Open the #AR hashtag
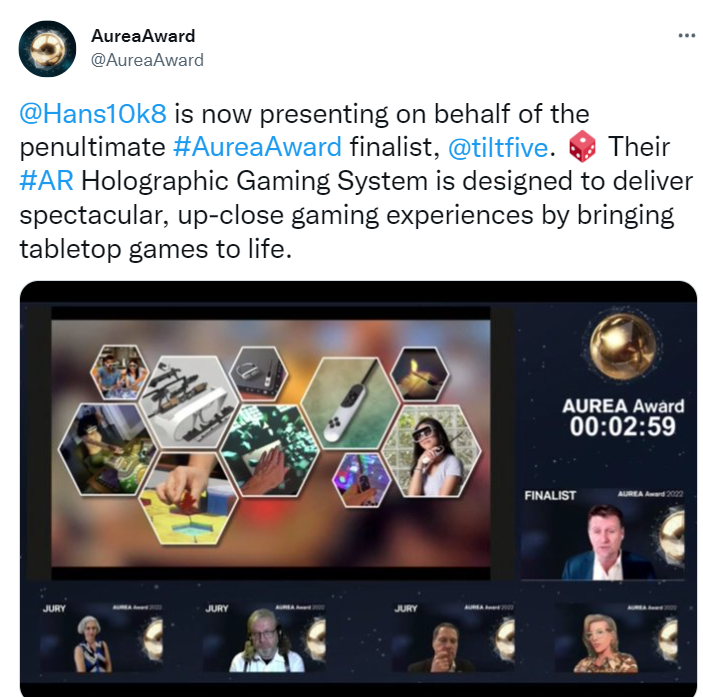The width and height of the screenshot is (703, 697). pyautogui.click(x=46, y=181)
